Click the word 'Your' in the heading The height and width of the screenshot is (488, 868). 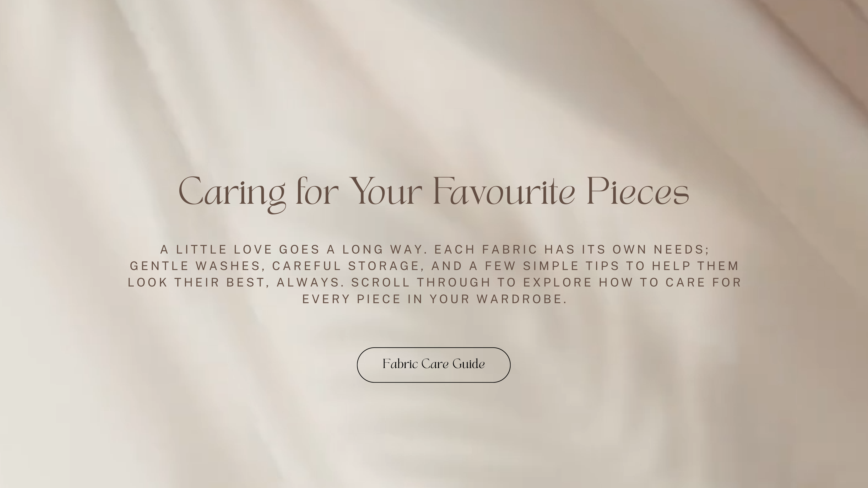pos(385,191)
